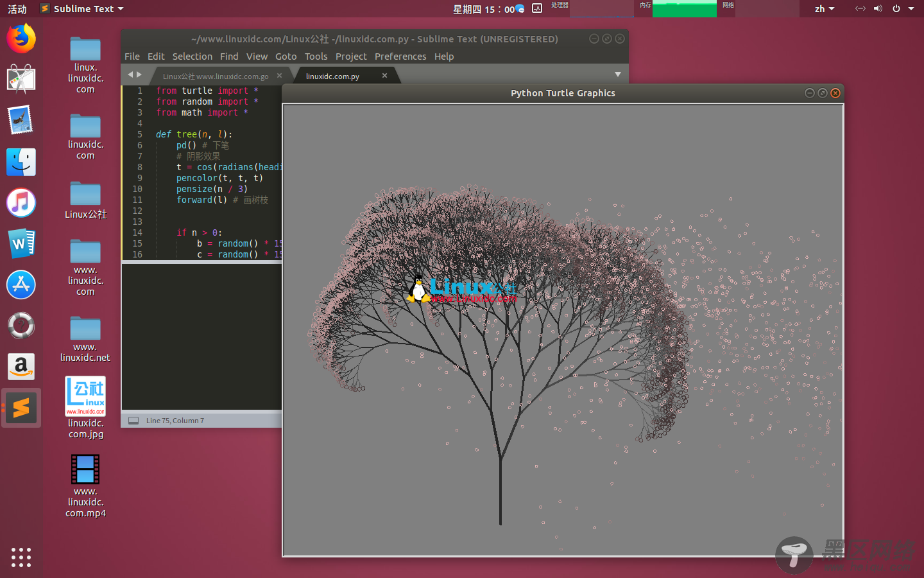Open the www.linuxidc.net desktop folder
This screenshot has height=578, width=924.
tap(85, 339)
